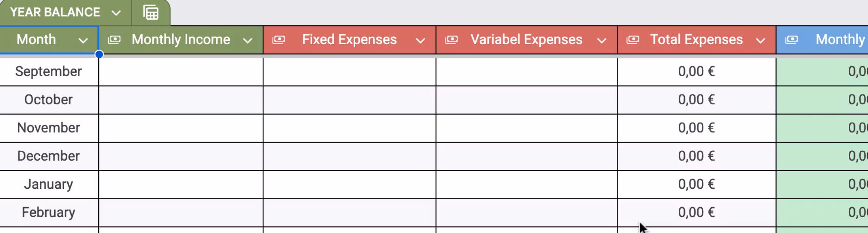This screenshot has height=233, width=868.
Task: Click the currency icon in Variabel Expenses header
Action: pos(452,40)
